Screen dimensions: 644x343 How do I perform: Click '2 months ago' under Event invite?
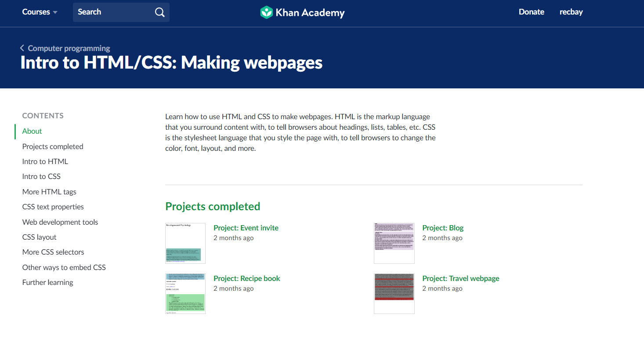[x=234, y=238]
